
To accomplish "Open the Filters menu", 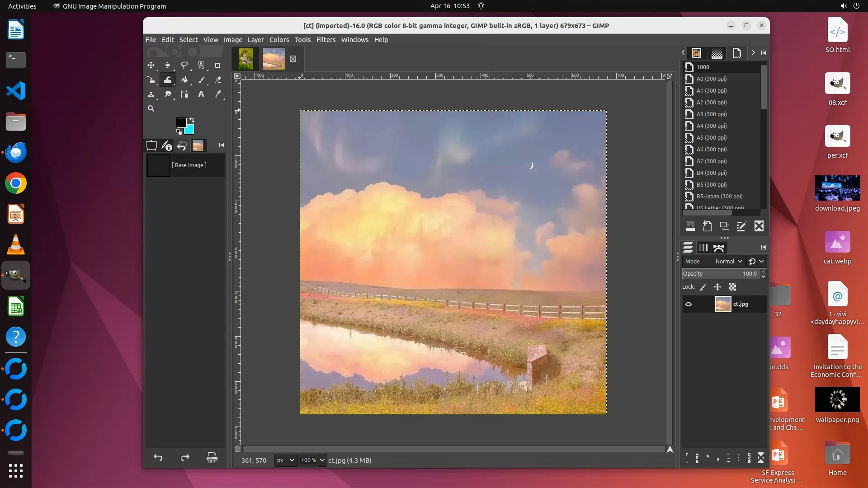I will pyautogui.click(x=325, y=40).
